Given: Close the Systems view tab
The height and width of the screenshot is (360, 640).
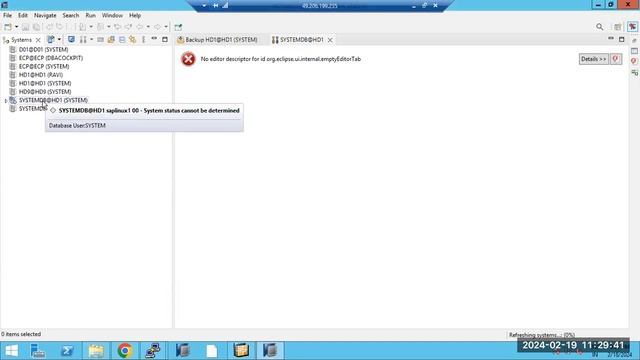Looking at the screenshot, I should (x=38, y=40).
